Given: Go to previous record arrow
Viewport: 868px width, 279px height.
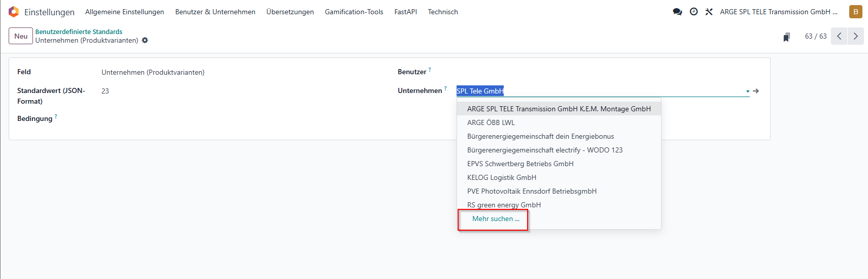Looking at the screenshot, I should 839,36.
